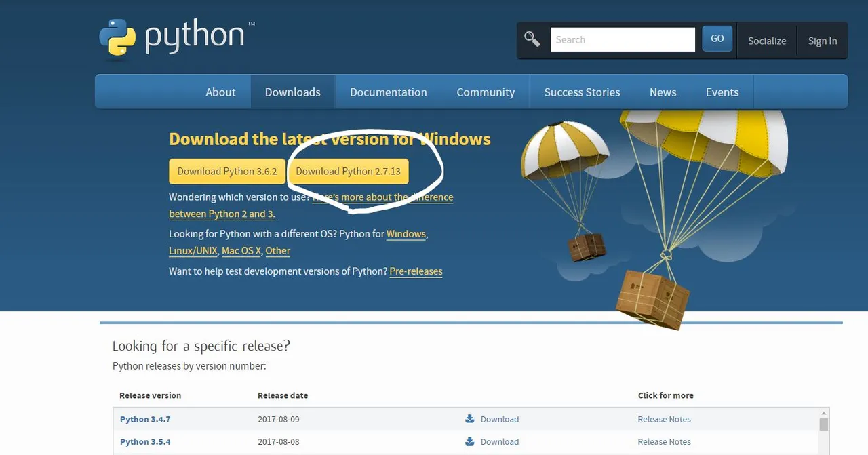The width and height of the screenshot is (868, 455).
Task: Click the release list scrollbar thumb
Action: pyautogui.click(x=824, y=424)
